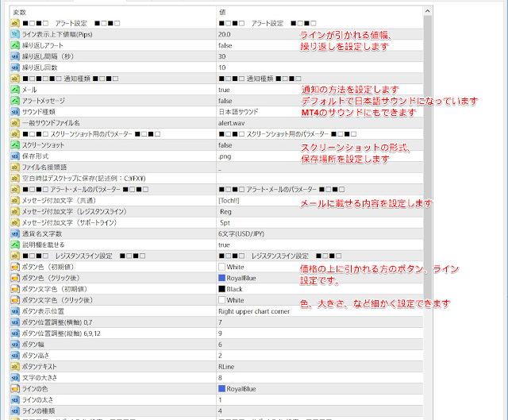Click the boolean icon beside 繰り返しアラート
Viewport: 508px width, 420px height.
point(15,45)
